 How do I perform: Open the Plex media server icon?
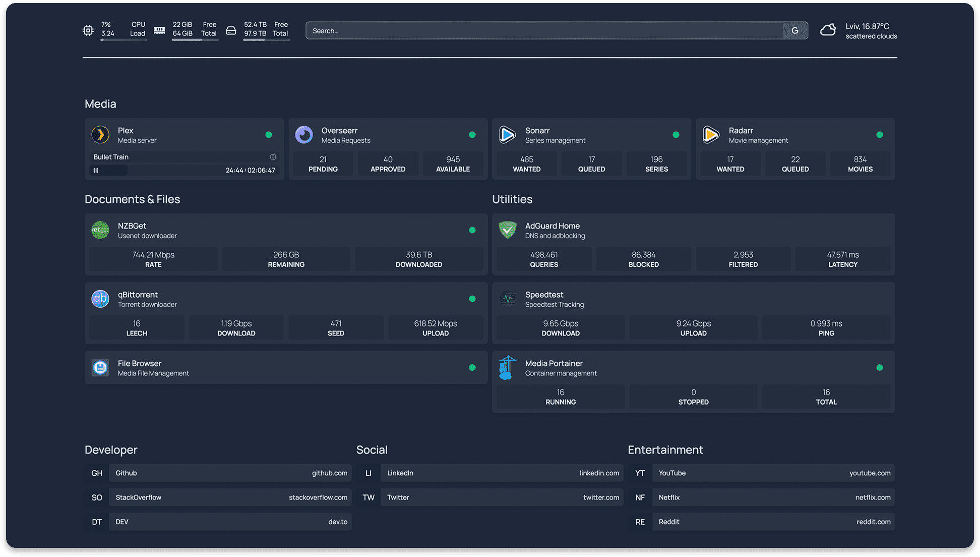click(x=100, y=135)
